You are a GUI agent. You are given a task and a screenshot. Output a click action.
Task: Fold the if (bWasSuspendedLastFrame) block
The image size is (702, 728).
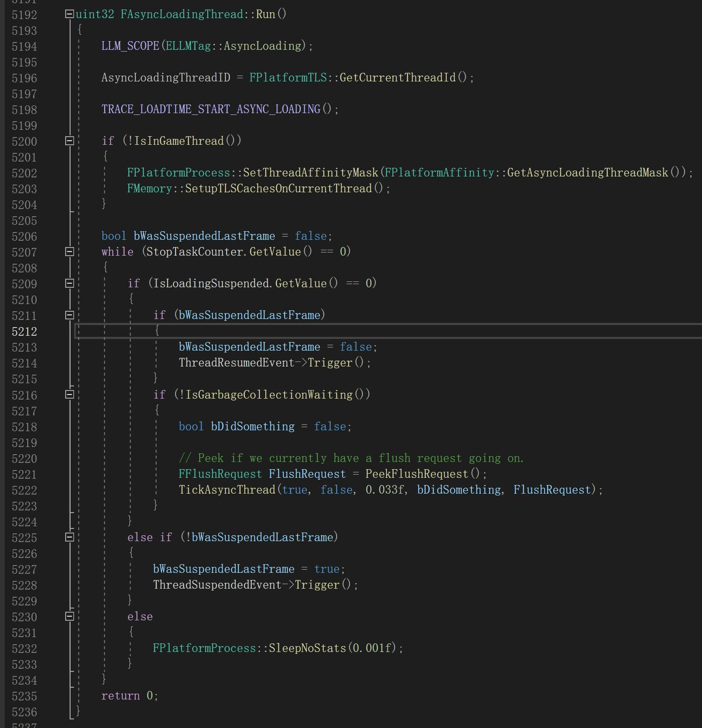tap(69, 315)
